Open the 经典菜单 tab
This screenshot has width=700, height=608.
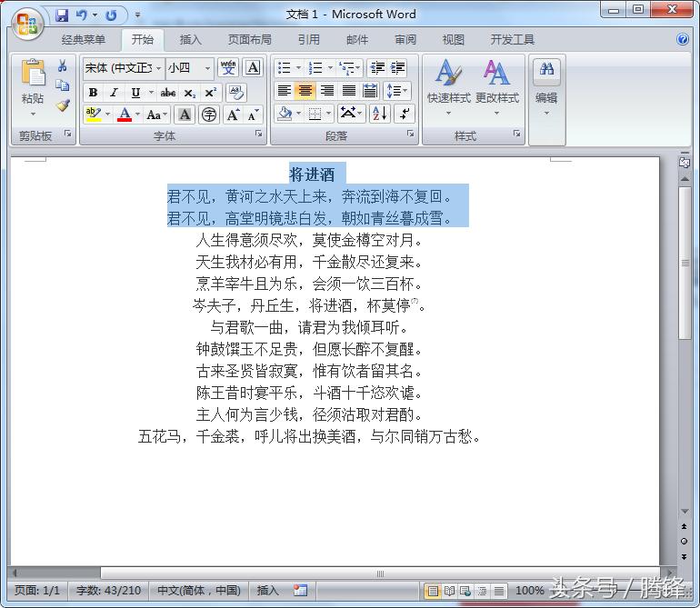tap(84, 40)
